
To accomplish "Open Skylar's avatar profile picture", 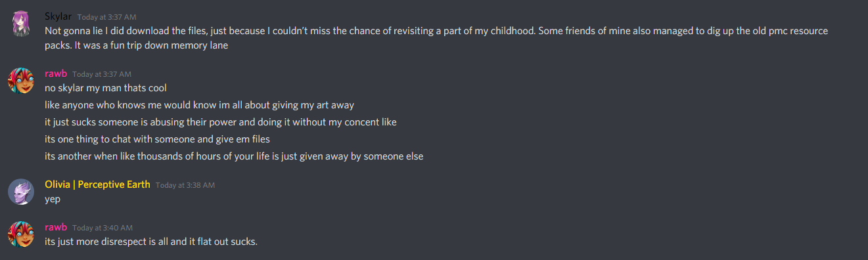I will 21,23.
